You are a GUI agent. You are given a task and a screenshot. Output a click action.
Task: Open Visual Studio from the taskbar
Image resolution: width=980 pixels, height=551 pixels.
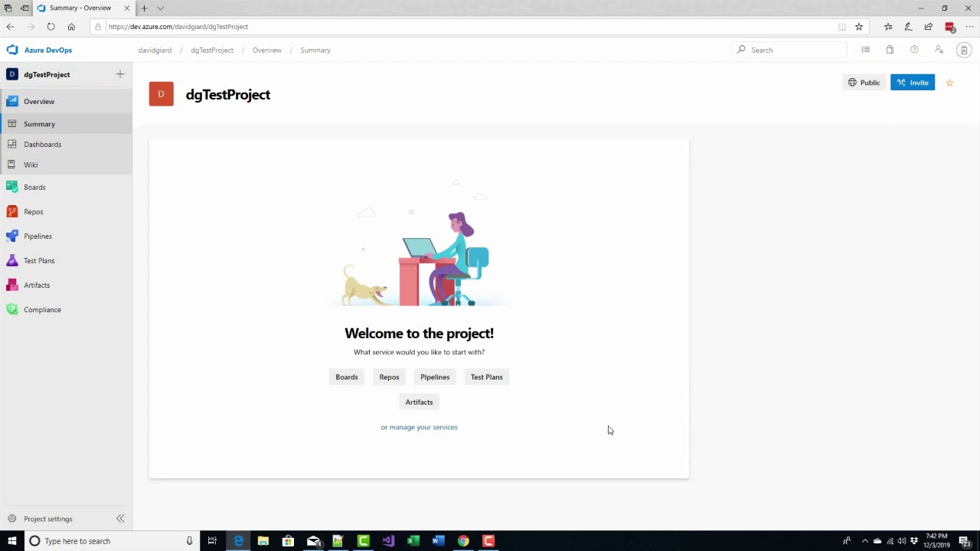388,541
